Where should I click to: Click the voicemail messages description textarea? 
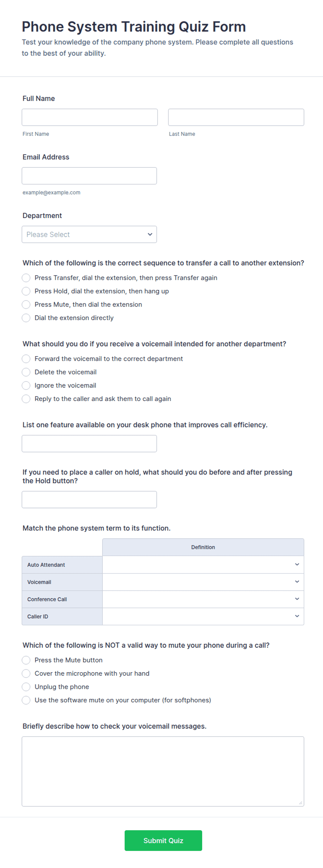pos(163,771)
